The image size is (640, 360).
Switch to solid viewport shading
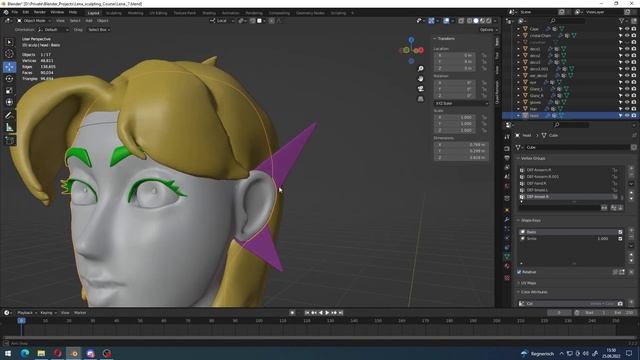click(x=476, y=20)
